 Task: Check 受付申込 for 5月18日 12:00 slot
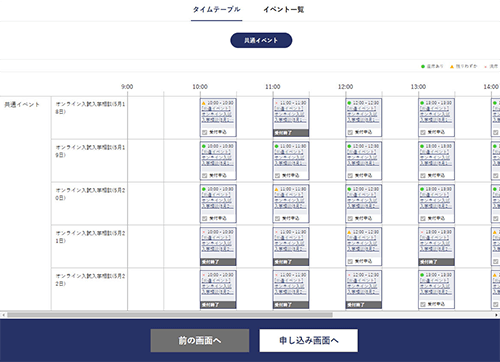pyautogui.click(x=350, y=132)
